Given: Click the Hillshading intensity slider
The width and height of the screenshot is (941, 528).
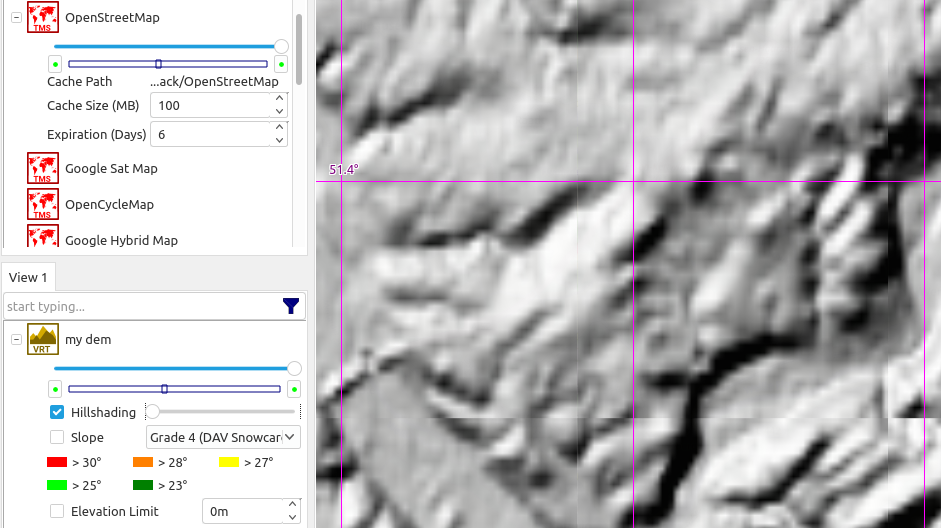Looking at the screenshot, I should [x=223, y=412].
